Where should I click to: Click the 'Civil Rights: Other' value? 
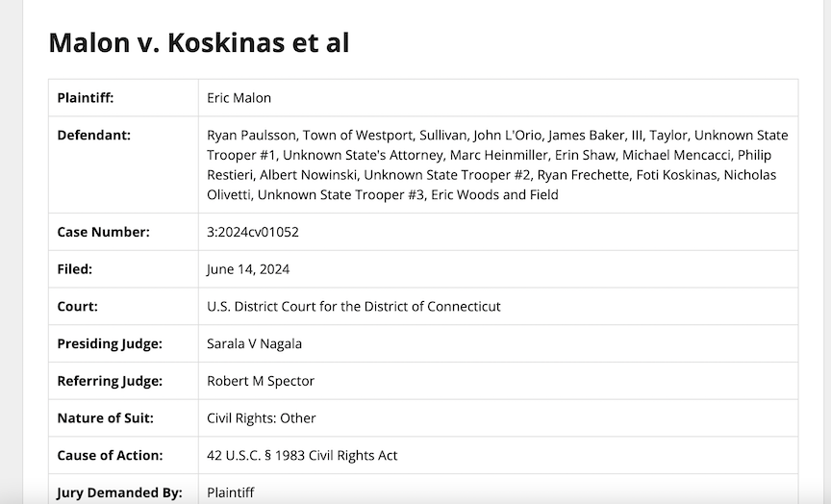[262, 418]
